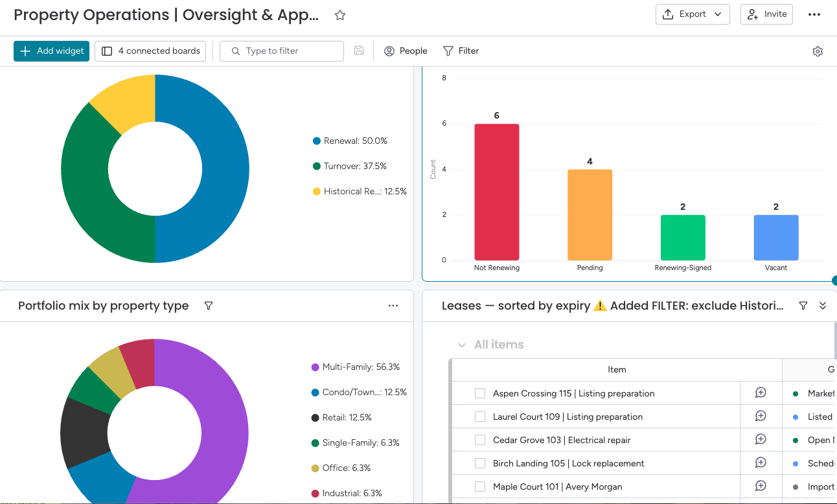Open dashboard settings gear

[x=818, y=51]
